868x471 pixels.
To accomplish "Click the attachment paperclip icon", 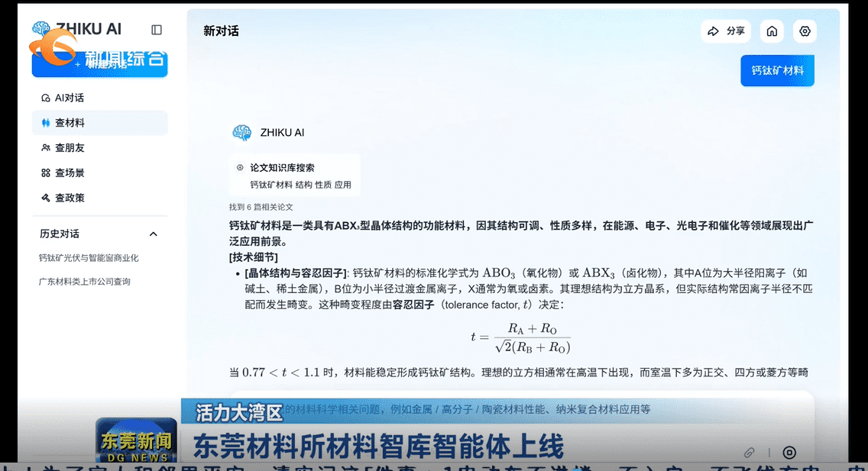I will pos(750,453).
